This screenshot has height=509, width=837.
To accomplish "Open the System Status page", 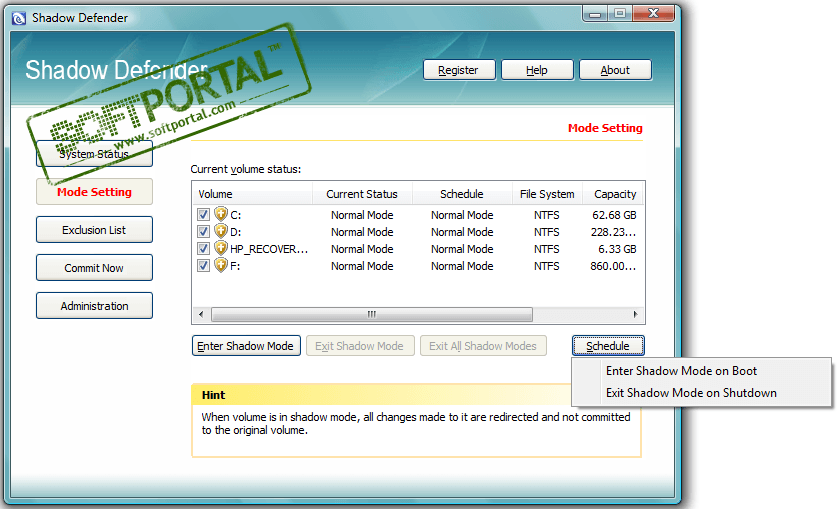I will click(x=94, y=154).
